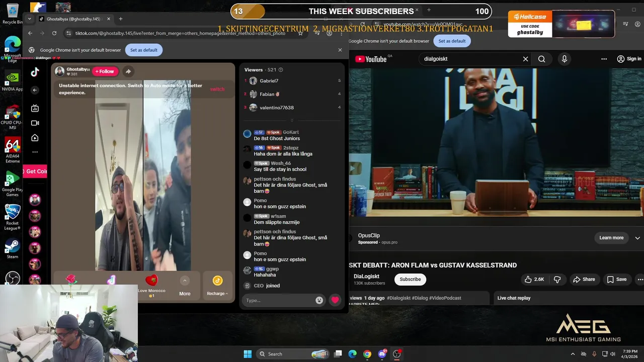Click Set as default in YouTube window
This screenshot has width=644, height=362.
pos(452,41)
